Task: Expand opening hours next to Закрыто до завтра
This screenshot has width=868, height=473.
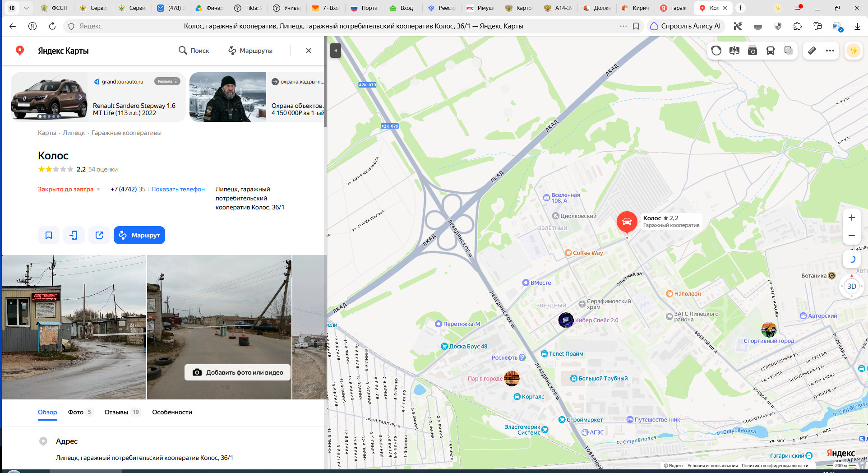Action: point(98,190)
